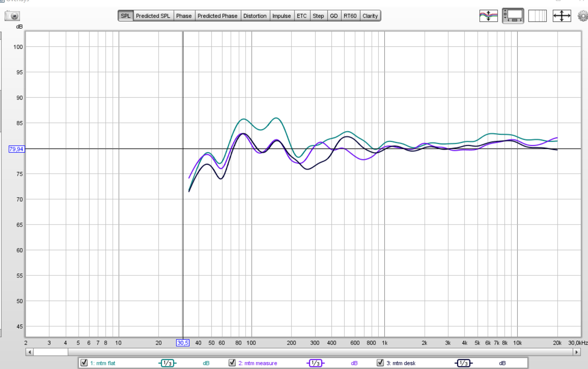Screen dimensions: 588x369
Task: Switch to Phase tab
Action: [x=184, y=16]
